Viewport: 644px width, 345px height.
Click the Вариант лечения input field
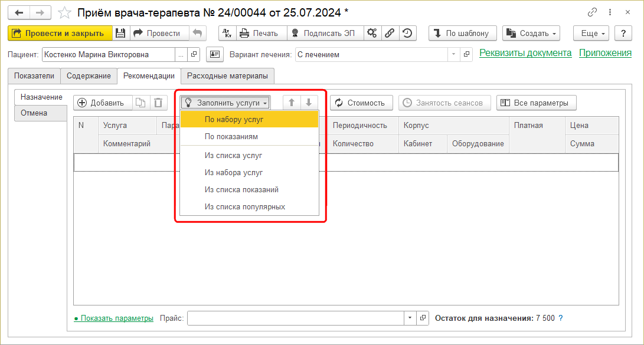371,54
